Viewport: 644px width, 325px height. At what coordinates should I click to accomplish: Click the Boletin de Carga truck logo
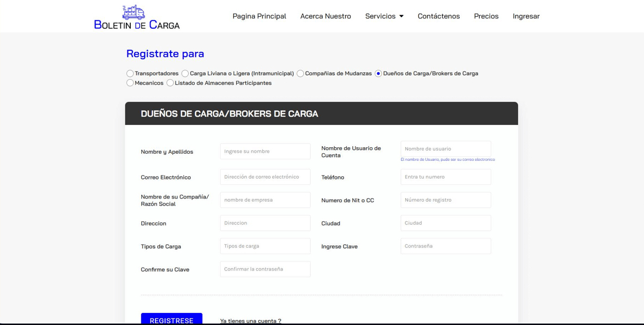[x=136, y=17]
